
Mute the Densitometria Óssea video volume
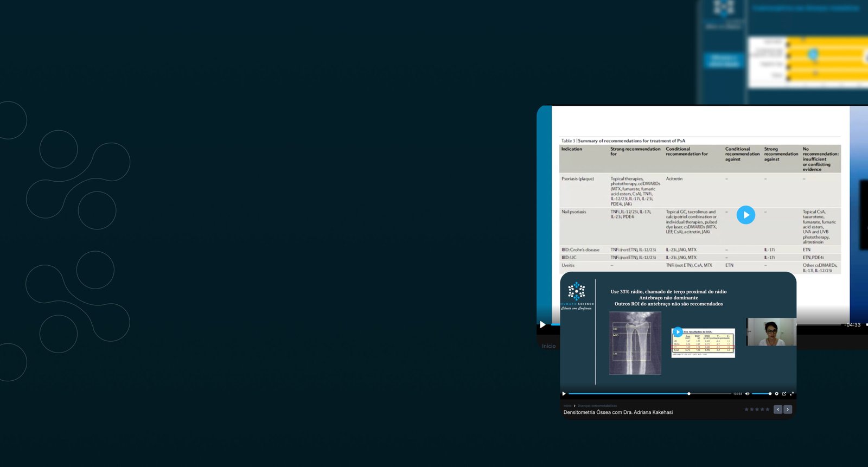(x=747, y=394)
